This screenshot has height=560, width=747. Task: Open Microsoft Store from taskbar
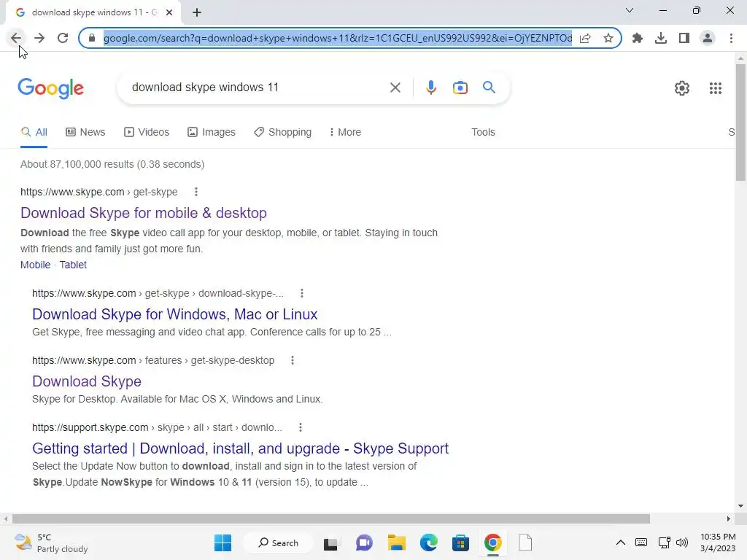pos(460,542)
